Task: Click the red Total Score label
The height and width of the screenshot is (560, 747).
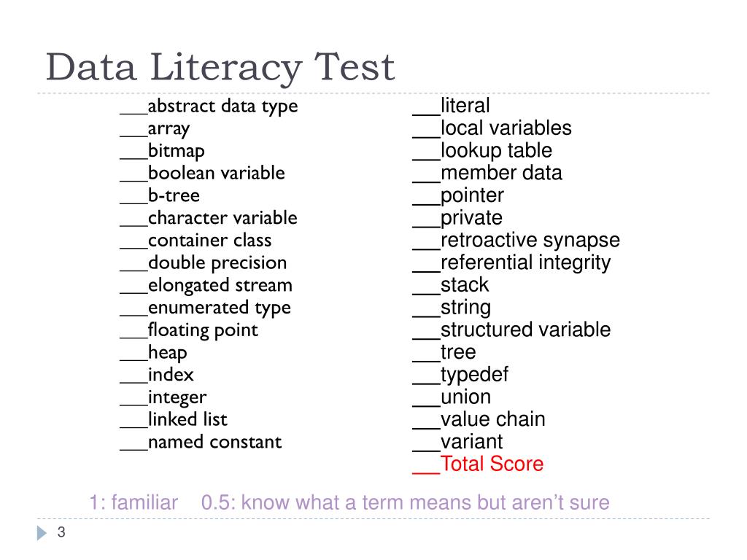Action: tap(492, 464)
